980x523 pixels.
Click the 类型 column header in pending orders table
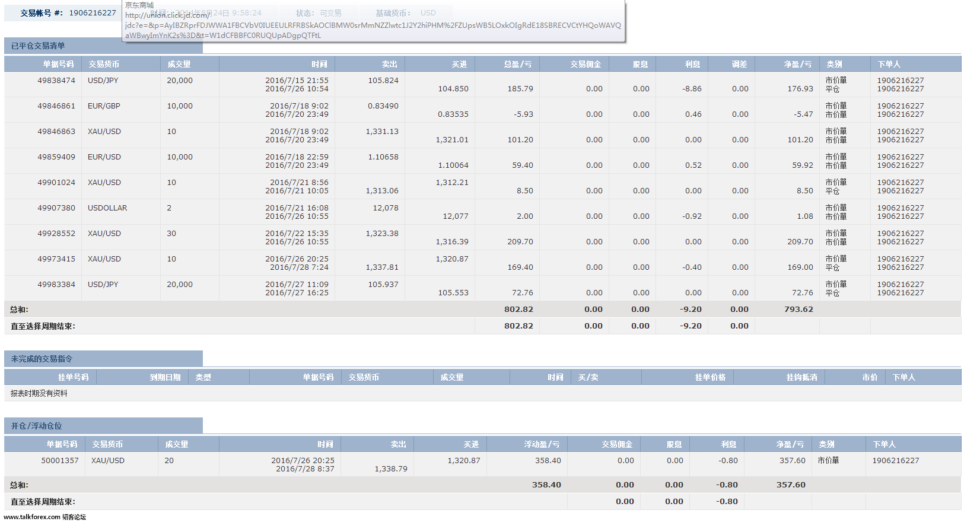pos(203,377)
